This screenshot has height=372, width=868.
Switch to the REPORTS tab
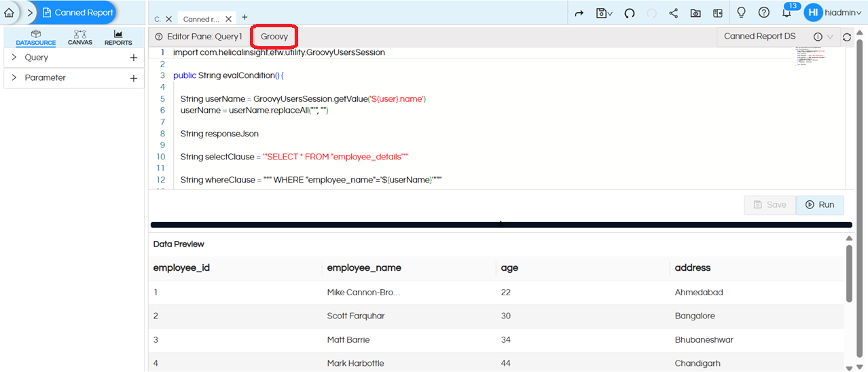pos(118,37)
